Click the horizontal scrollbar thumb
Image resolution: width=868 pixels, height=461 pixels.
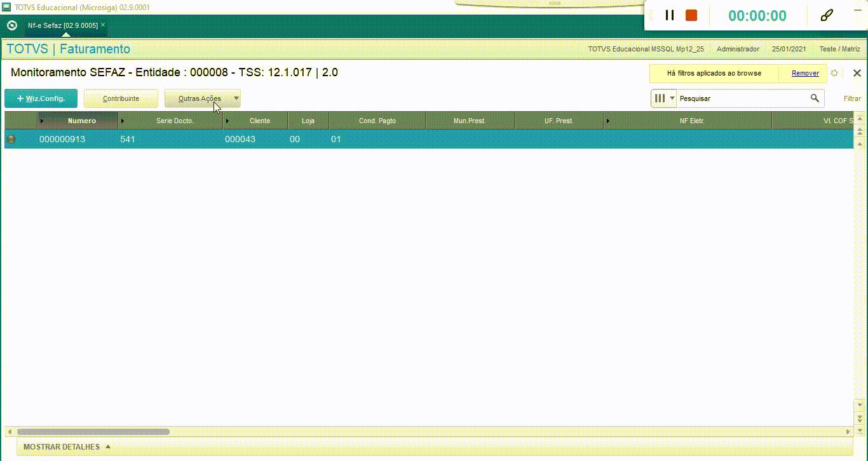[93, 432]
